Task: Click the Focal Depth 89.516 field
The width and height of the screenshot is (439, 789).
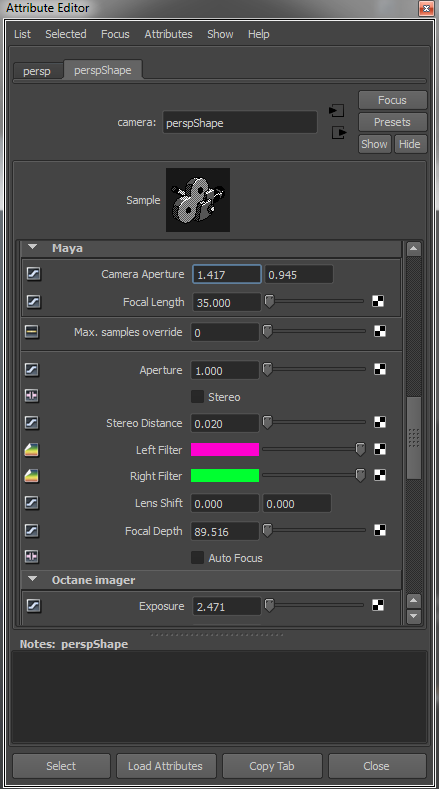Action: coord(225,531)
